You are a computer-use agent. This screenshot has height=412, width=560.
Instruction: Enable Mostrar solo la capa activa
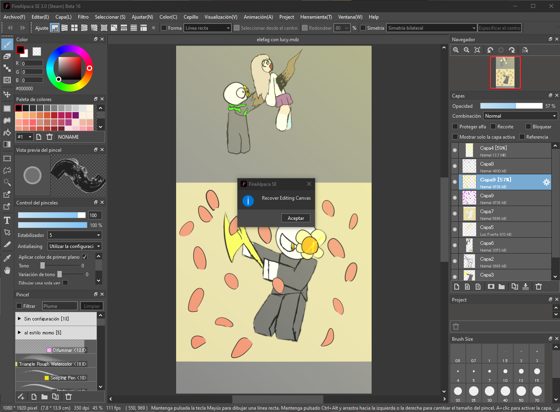coord(455,137)
